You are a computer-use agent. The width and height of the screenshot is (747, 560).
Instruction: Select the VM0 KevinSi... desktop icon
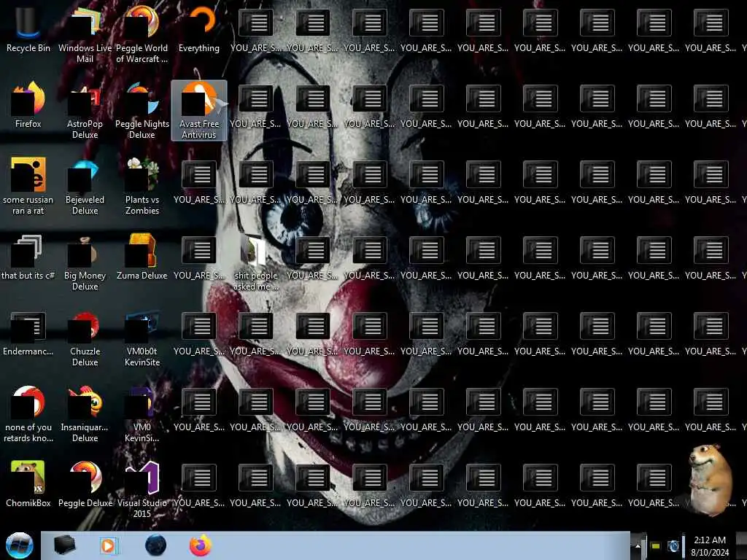[x=142, y=414]
